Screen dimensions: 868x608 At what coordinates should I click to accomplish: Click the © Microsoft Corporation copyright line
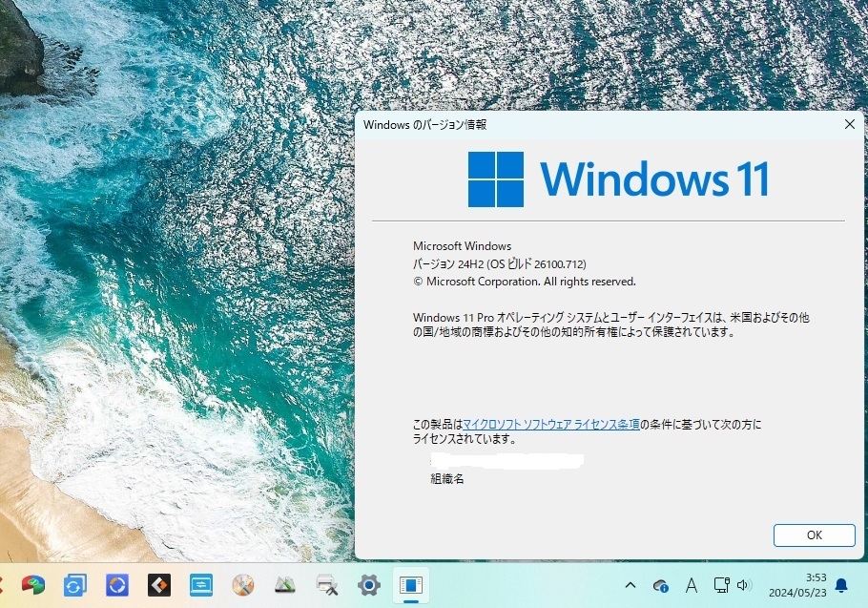coord(525,282)
